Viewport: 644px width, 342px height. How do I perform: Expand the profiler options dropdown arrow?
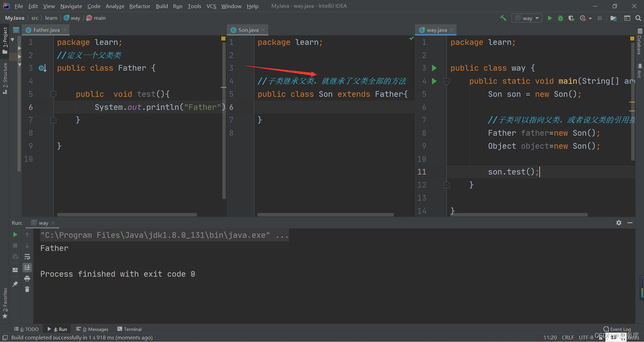[x=590, y=18]
